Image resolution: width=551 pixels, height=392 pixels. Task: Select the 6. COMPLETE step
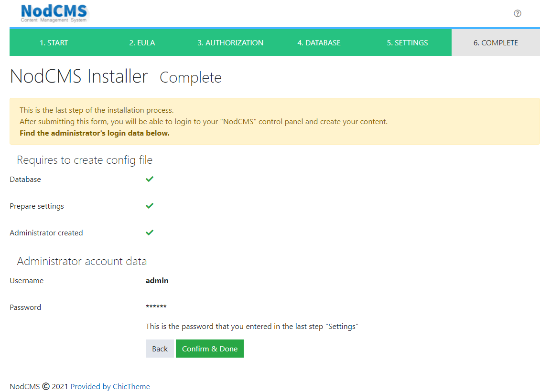(x=496, y=43)
